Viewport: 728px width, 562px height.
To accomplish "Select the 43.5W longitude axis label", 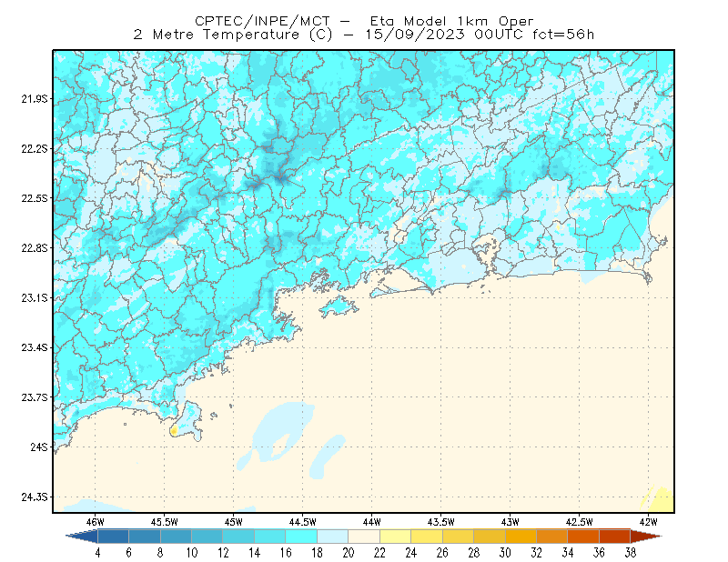I will [441, 522].
